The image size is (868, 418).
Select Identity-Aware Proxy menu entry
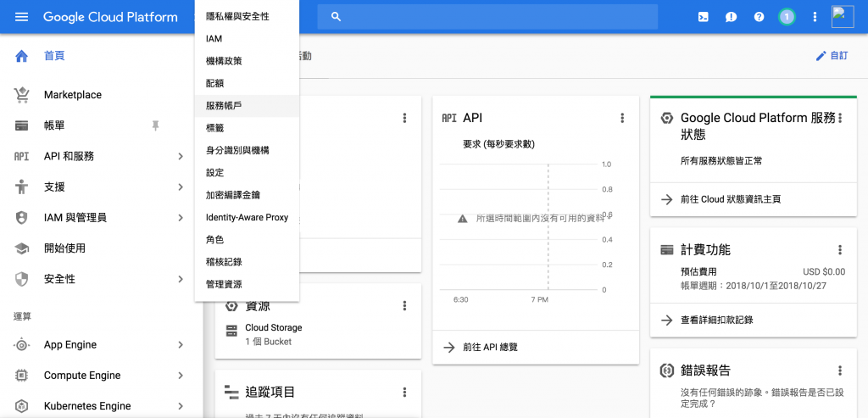[x=247, y=217]
